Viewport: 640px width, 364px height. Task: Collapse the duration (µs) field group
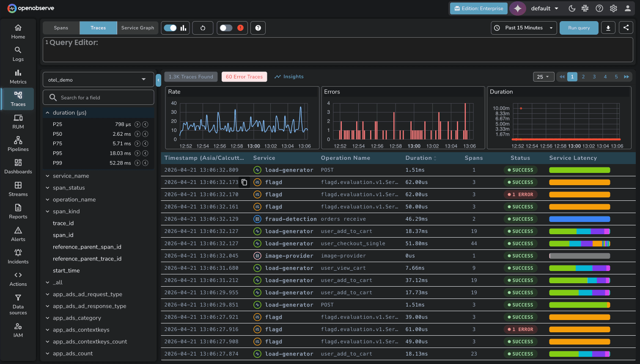tap(48, 113)
